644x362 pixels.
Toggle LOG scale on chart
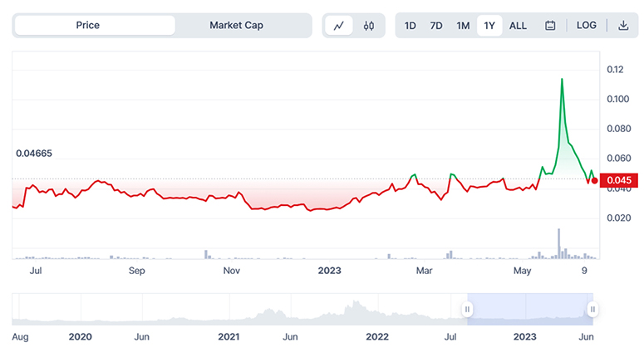[587, 26]
